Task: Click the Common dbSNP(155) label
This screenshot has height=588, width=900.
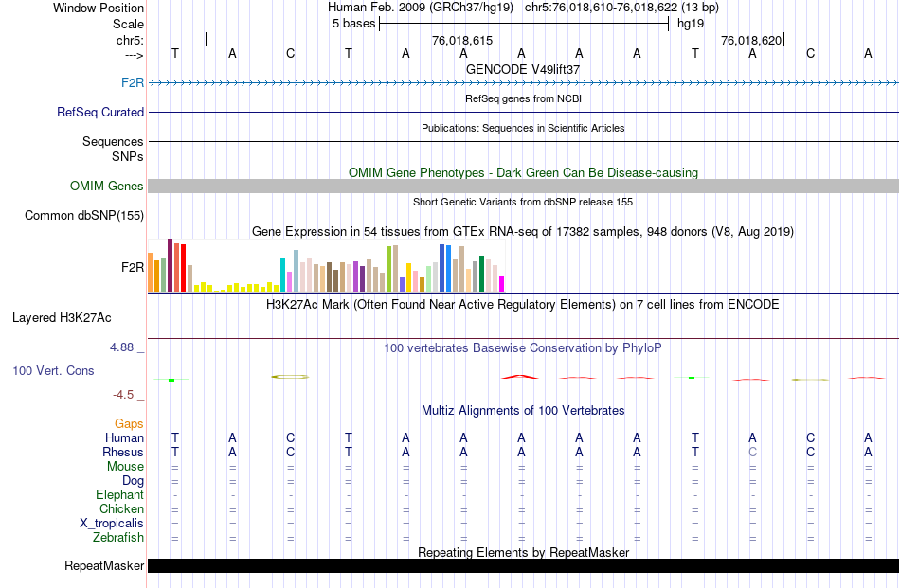Action: (84, 215)
